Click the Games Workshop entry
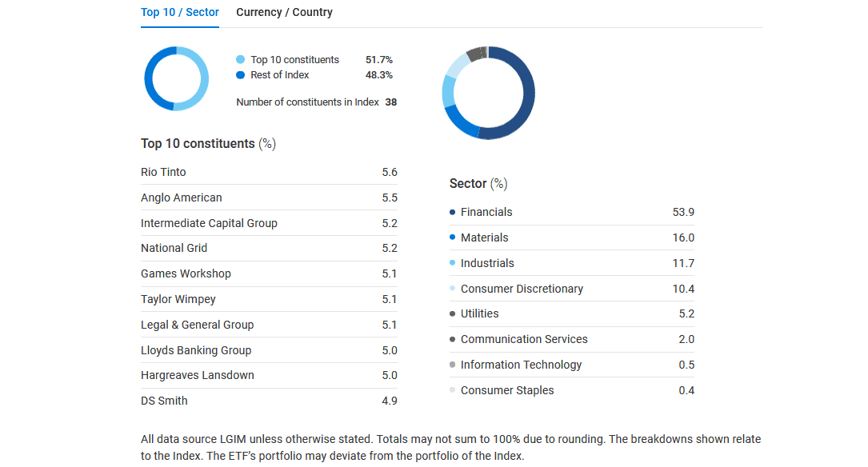 (186, 273)
